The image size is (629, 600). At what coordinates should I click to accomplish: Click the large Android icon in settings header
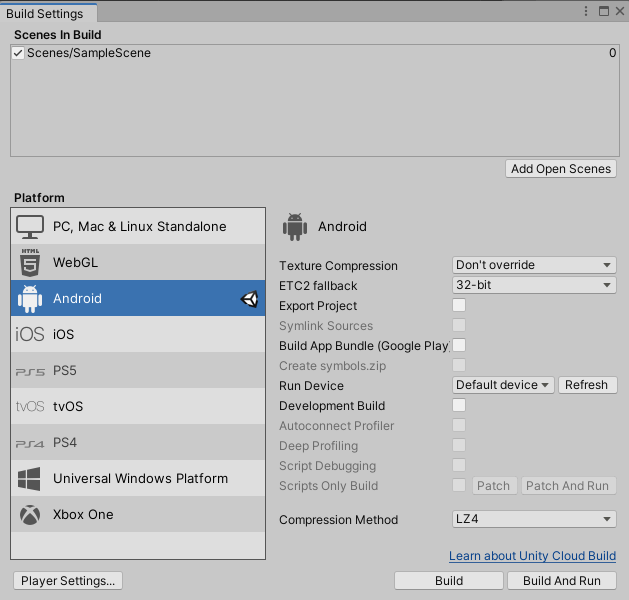point(295,227)
